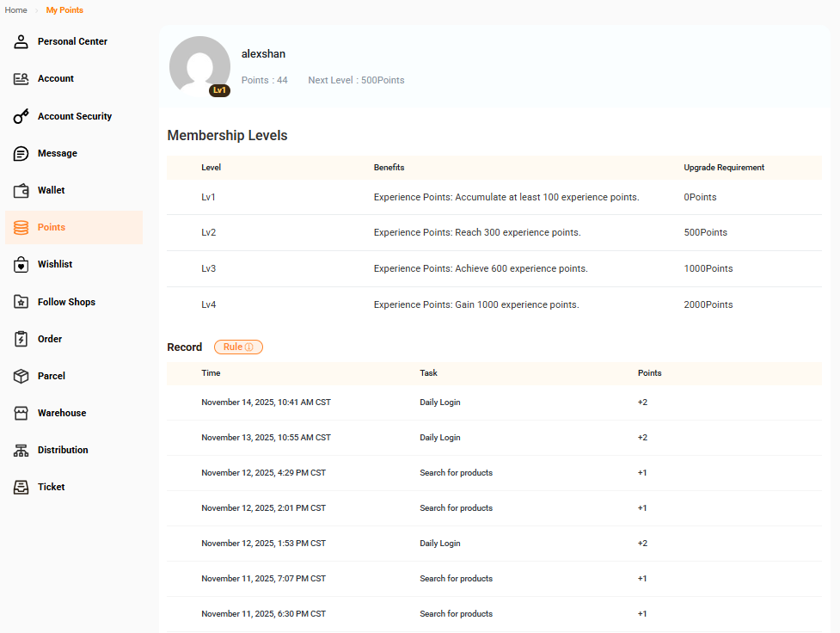The image size is (840, 633).
Task: Click the Parcel box icon
Action: [21, 376]
